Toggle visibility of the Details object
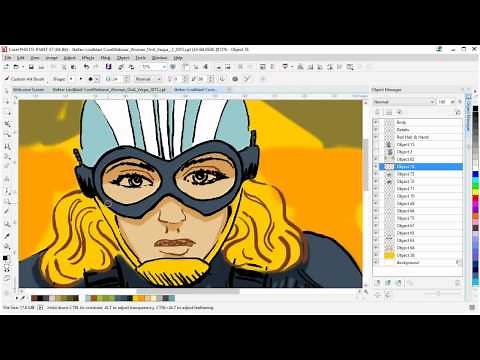This screenshot has width=480, height=360. pos(376,130)
